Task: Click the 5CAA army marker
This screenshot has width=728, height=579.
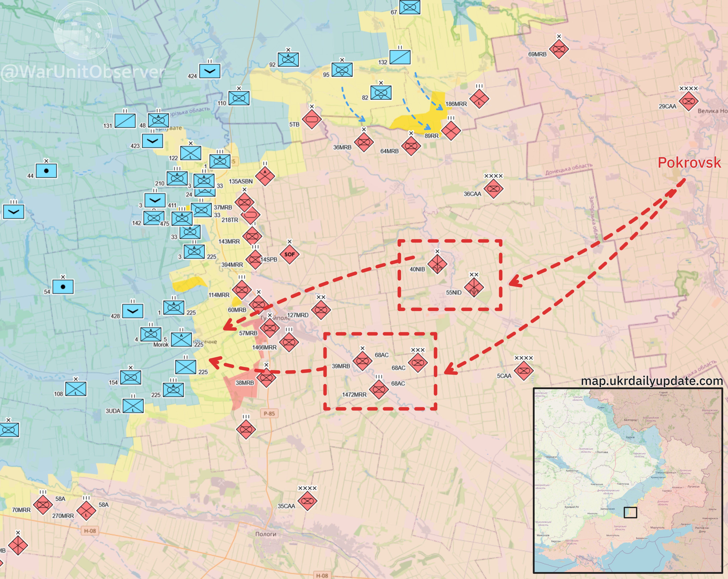Action: [523, 370]
